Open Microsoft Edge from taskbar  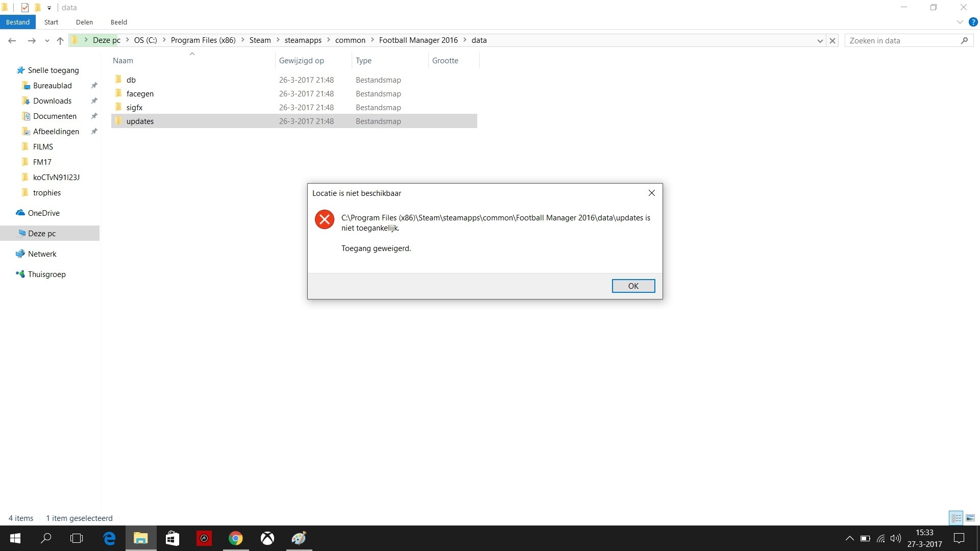(109, 538)
